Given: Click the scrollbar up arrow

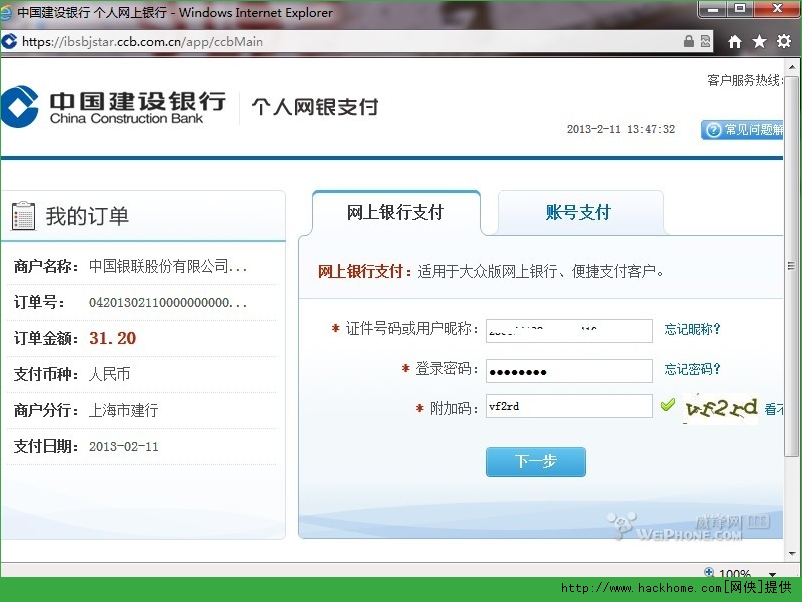Looking at the screenshot, I should click(x=792, y=67).
